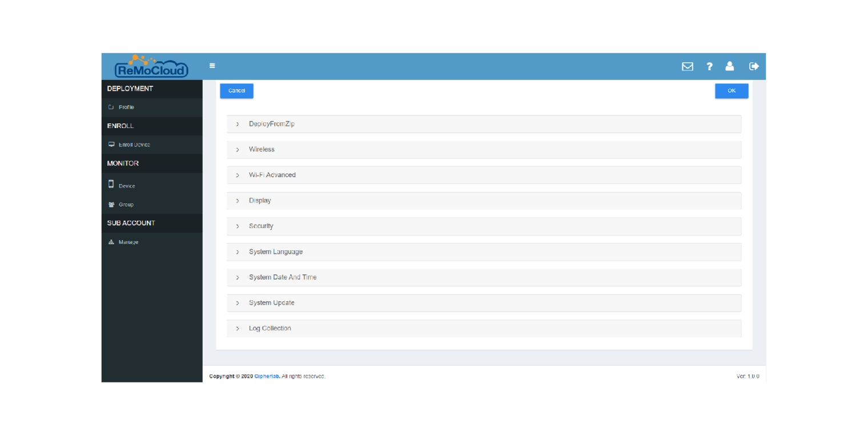The image size is (868, 435).
Task: Click the Enroll Device monitor icon
Action: [111, 145]
